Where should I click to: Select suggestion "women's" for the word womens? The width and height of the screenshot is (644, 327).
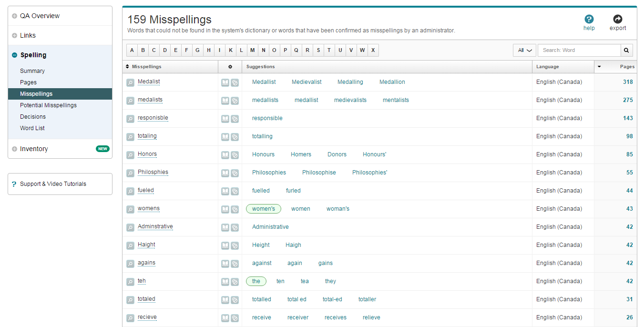[263, 208]
